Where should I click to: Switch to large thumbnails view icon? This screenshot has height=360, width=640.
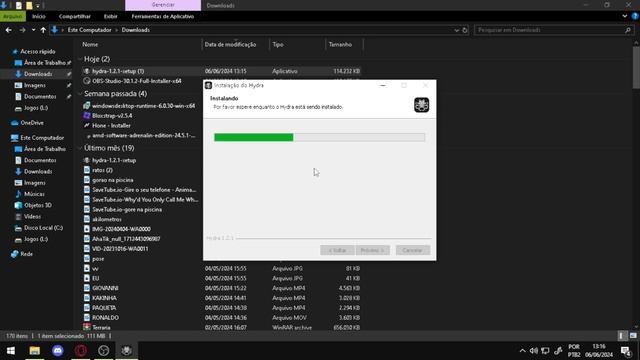pyautogui.click(x=633, y=336)
